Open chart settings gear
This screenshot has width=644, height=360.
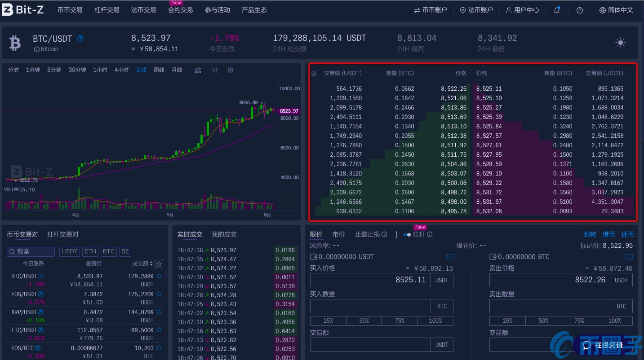[x=231, y=70]
